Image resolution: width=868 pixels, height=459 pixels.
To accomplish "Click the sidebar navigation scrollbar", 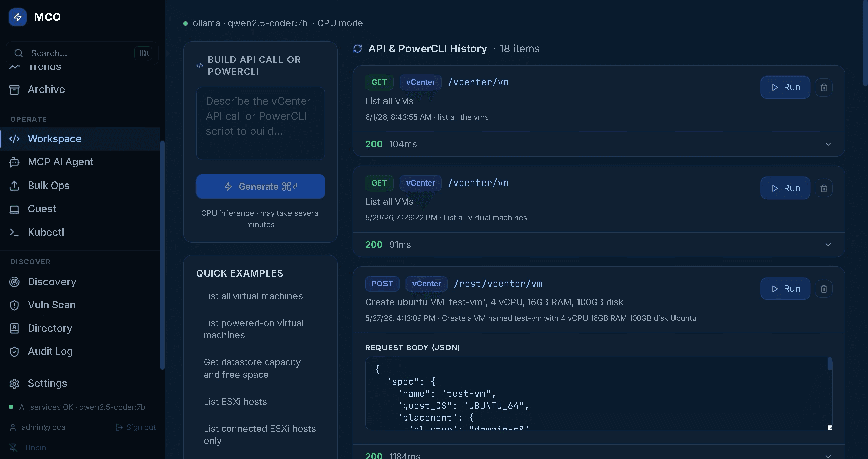I will click(x=162, y=255).
